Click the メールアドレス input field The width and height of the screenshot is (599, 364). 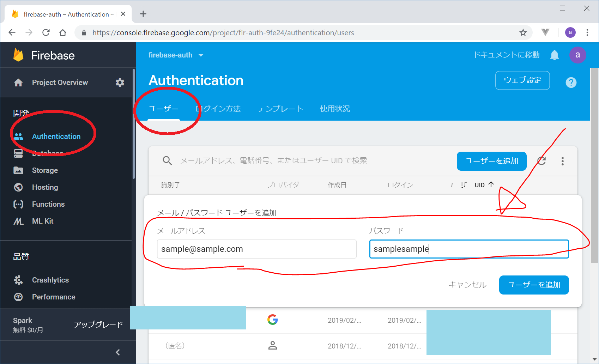(x=256, y=249)
